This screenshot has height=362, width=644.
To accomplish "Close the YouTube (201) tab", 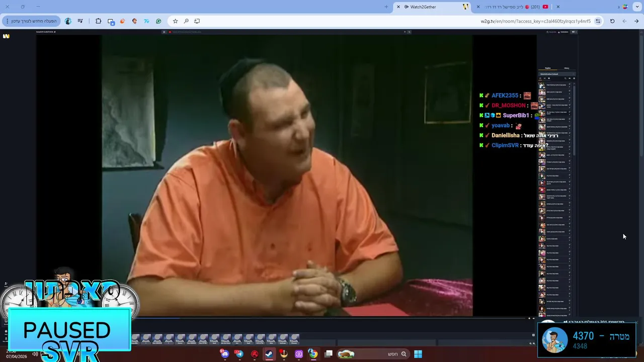I will pos(478,7).
